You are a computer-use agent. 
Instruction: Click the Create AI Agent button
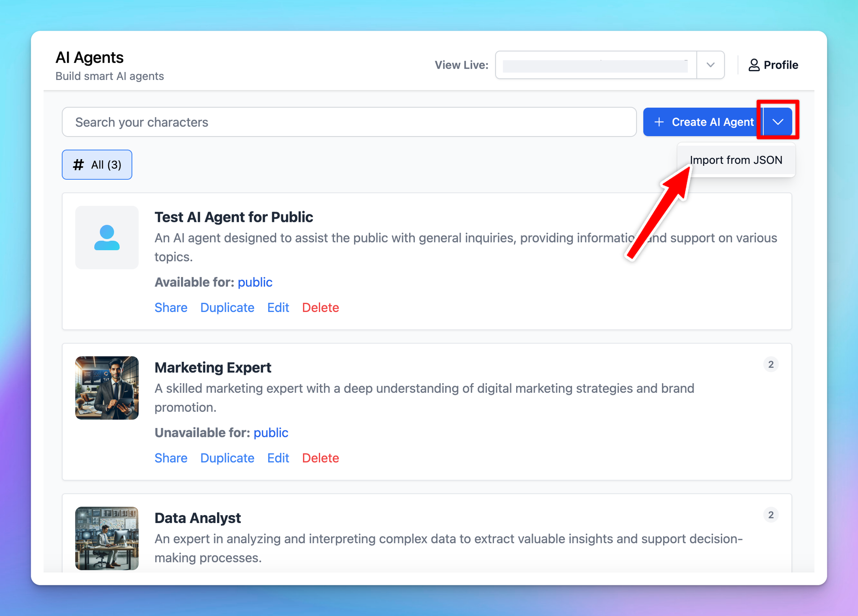703,122
